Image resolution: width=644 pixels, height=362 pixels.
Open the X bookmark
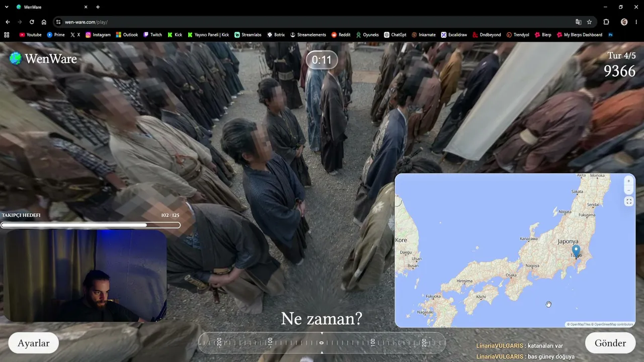75,35
